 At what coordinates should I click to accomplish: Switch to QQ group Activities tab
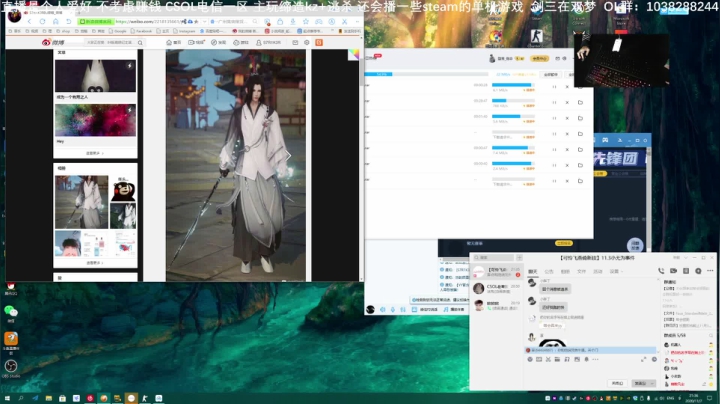click(598, 271)
